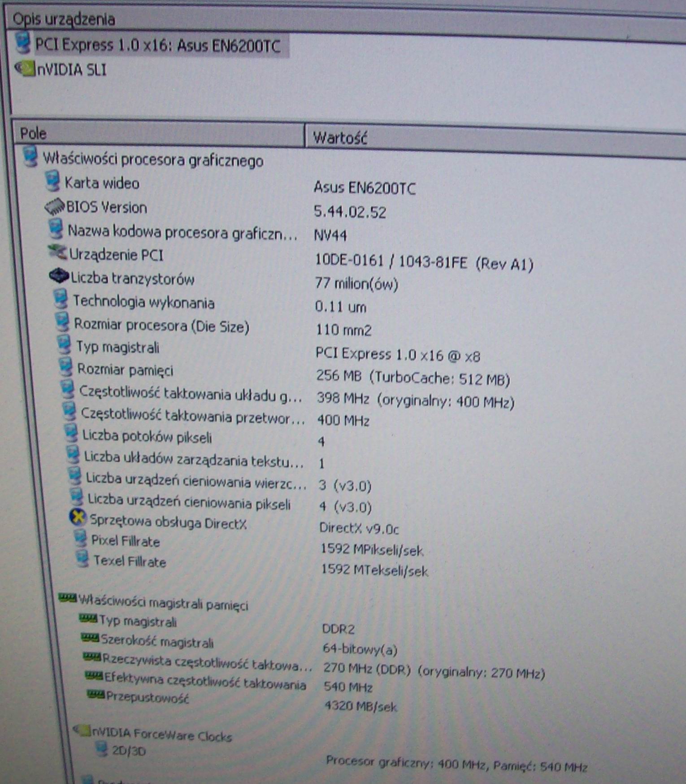The height and width of the screenshot is (784, 686).
Task: Click memory icon beside Szerokość magistrali
Action: [x=89, y=637]
